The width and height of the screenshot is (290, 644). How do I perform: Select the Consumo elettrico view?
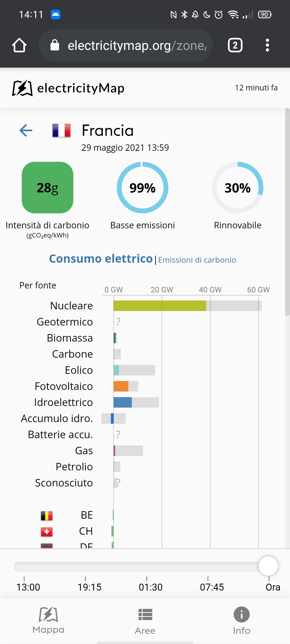click(101, 259)
